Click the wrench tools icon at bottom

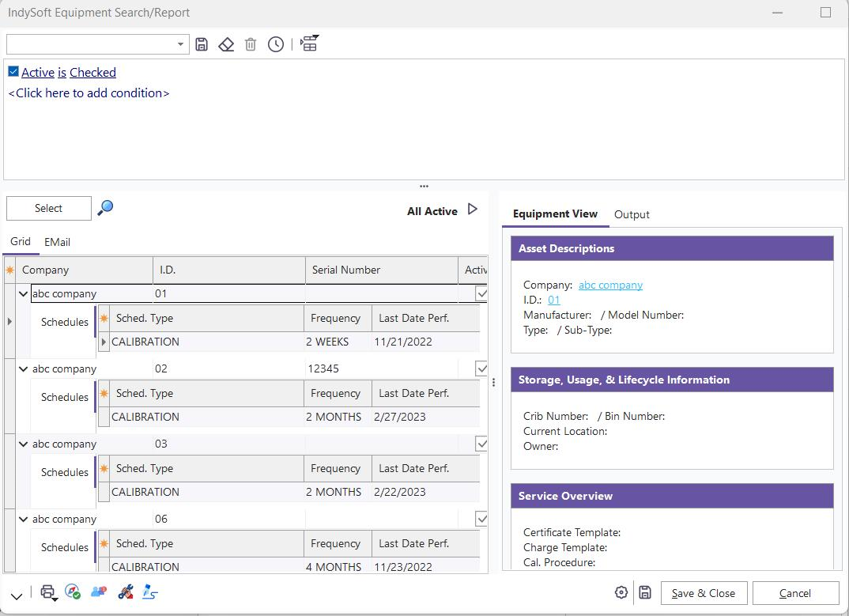(x=124, y=592)
